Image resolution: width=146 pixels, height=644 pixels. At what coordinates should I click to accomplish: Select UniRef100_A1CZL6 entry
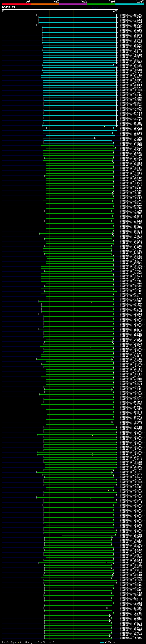131,603
